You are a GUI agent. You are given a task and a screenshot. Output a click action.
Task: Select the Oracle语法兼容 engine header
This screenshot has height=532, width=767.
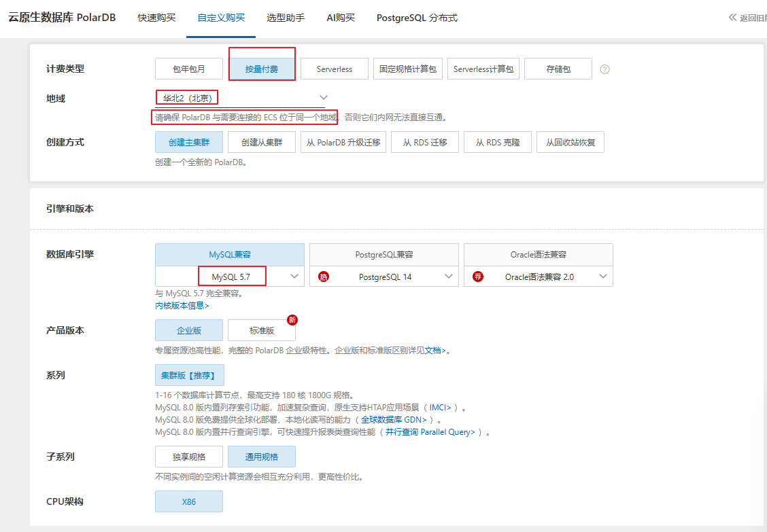click(539, 255)
